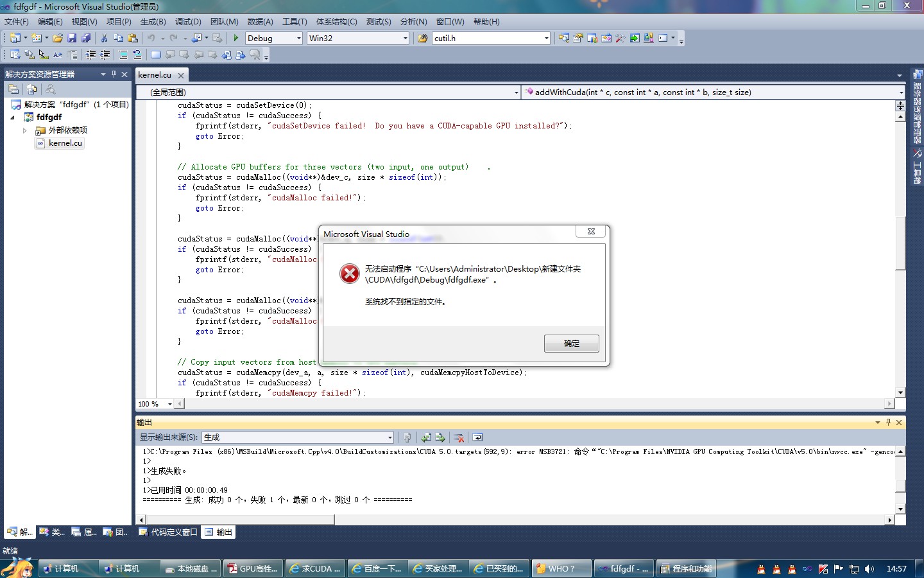The width and height of the screenshot is (924, 578).
Task: Click the Redo arrow icon
Action: (174, 39)
